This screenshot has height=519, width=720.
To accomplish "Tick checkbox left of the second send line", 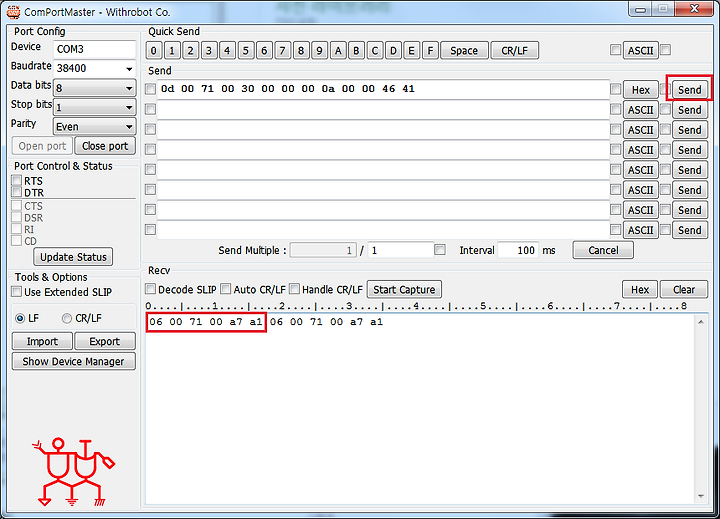I will 151,109.
